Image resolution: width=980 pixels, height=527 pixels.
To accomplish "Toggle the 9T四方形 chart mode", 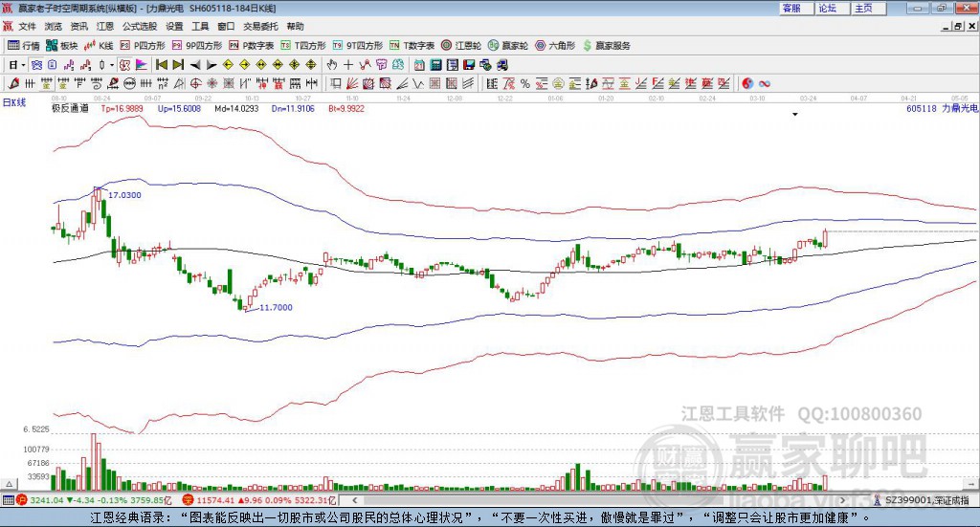I will click(358, 46).
